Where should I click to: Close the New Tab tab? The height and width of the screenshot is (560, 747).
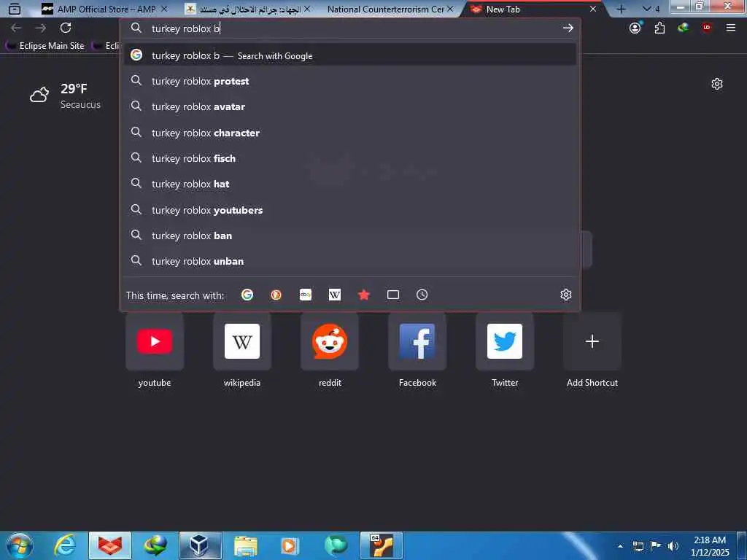tap(593, 9)
